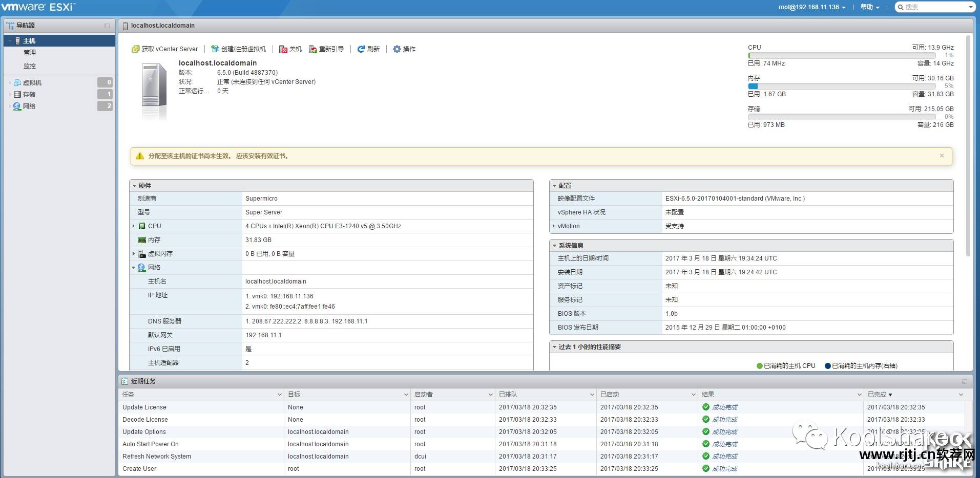
Task: Open Task (任务) column menu arrow
Action: click(x=279, y=395)
